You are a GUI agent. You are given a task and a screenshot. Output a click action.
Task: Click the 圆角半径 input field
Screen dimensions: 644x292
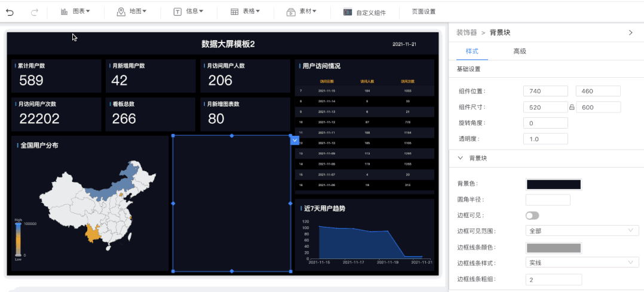point(548,200)
